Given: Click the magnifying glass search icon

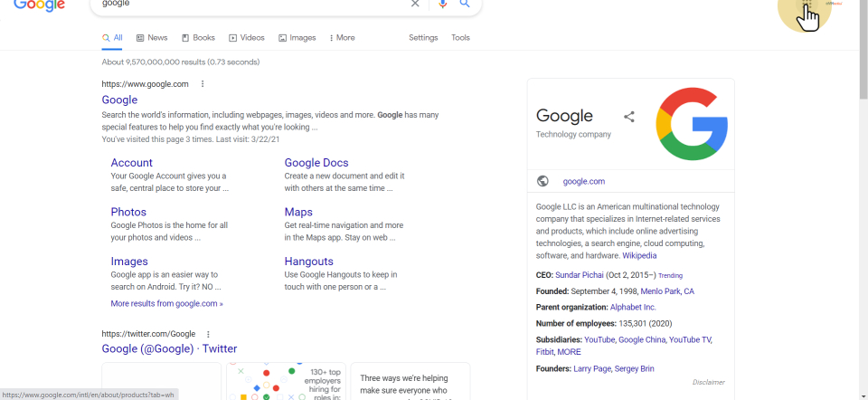Looking at the screenshot, I should 465,4.
